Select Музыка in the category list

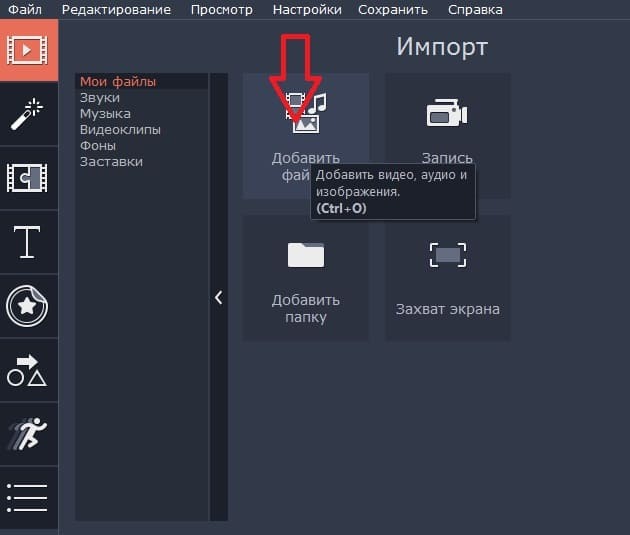point(105,113)
